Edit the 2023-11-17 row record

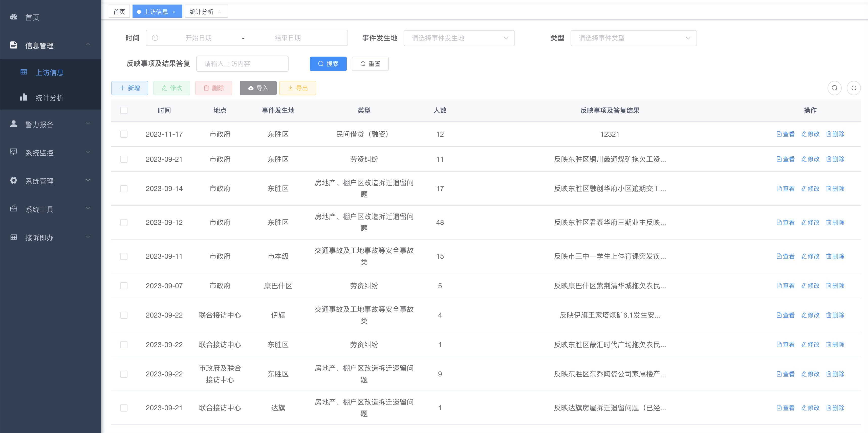tap(810, 134)
